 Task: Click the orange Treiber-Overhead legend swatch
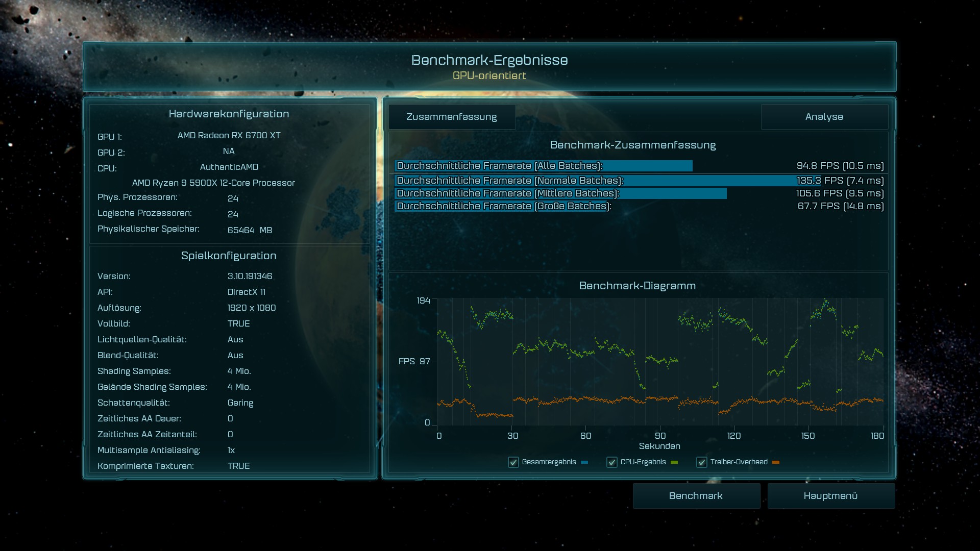click(776, 462)
